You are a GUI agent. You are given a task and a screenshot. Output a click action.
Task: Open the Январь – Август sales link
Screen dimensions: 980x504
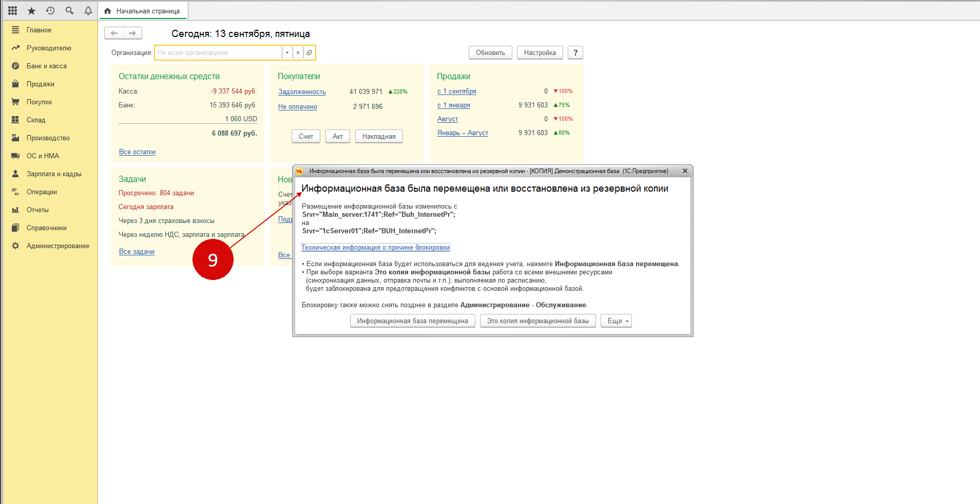click(463, 133)
